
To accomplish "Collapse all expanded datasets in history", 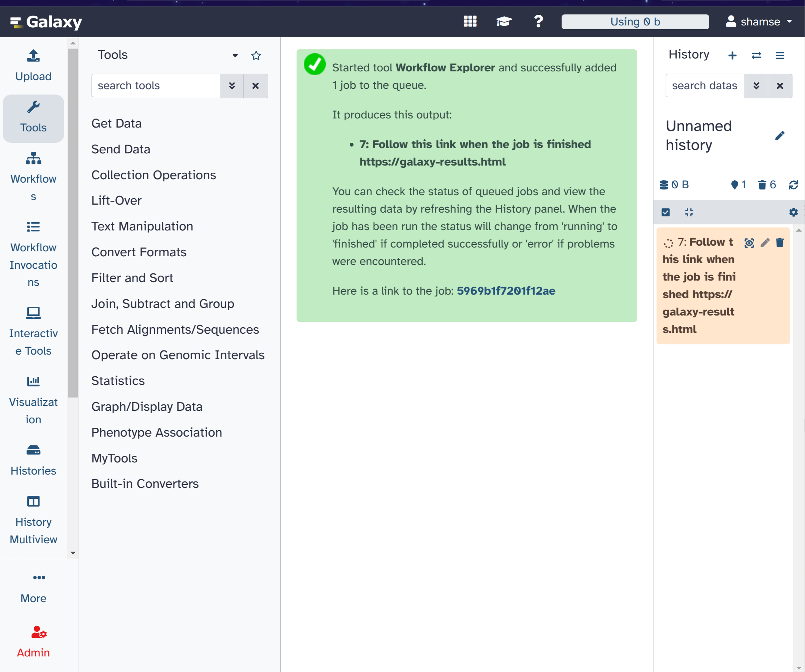I will [689, 212].
